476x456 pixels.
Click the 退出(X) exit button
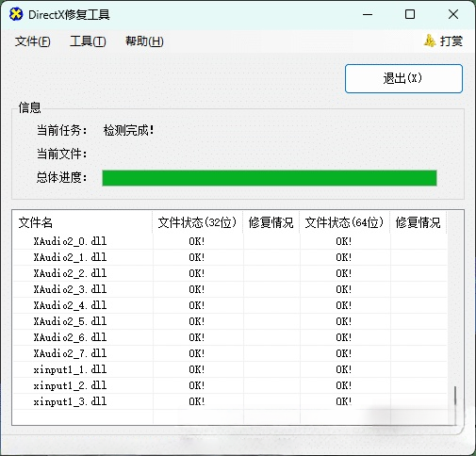pos(403,78)
